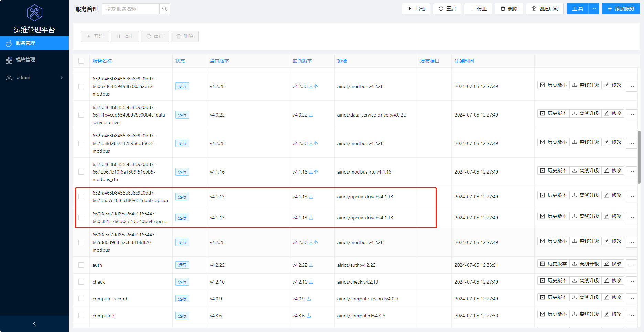
Task: Click download icon in 660cf815 opcua row
Action: (x=311, y=218)
